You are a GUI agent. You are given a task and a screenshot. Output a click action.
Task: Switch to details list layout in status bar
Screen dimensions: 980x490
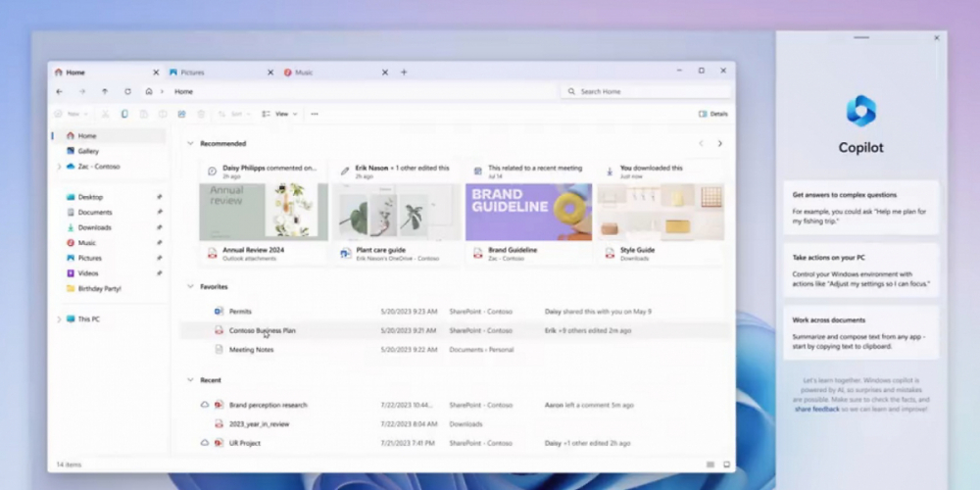tap(710, 465)
